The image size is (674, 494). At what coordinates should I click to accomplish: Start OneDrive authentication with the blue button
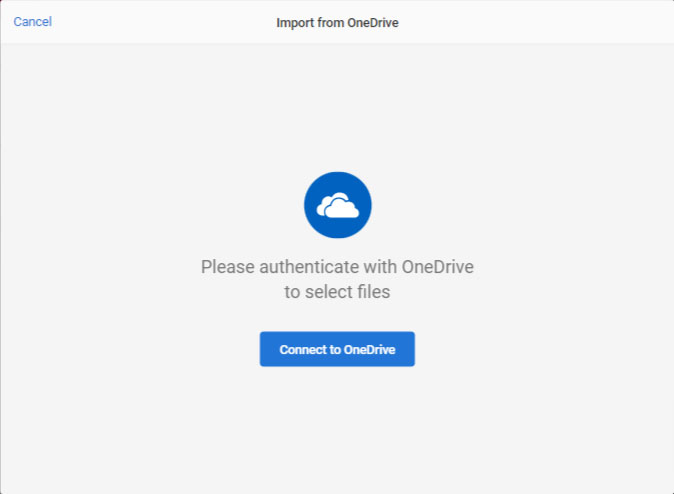click(337, 349)
